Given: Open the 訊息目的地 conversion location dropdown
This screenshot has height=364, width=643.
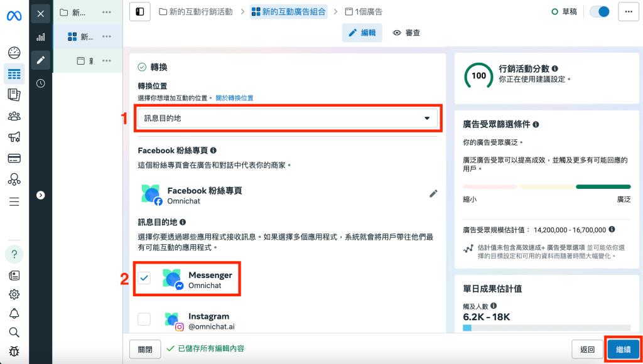Looking at the screenshot, I should click(x=288, y=118).
